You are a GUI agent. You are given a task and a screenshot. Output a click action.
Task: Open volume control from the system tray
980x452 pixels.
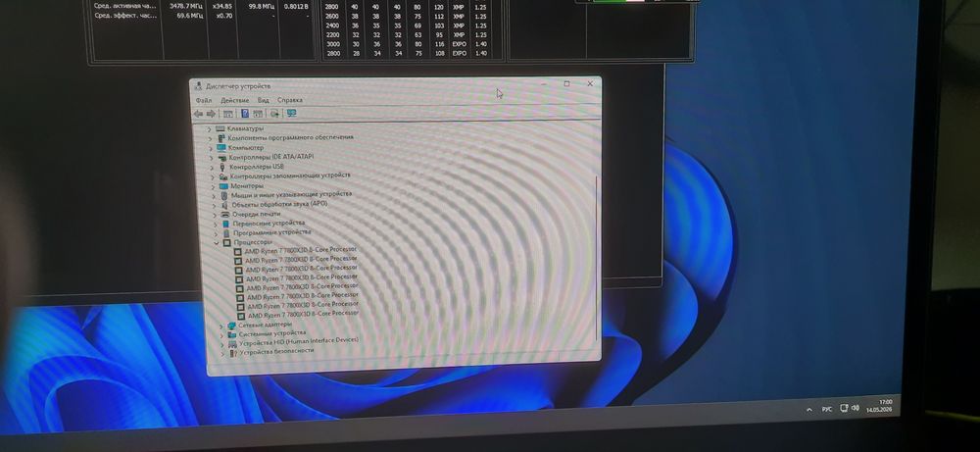pyautogui.click(x=855, y=408)
